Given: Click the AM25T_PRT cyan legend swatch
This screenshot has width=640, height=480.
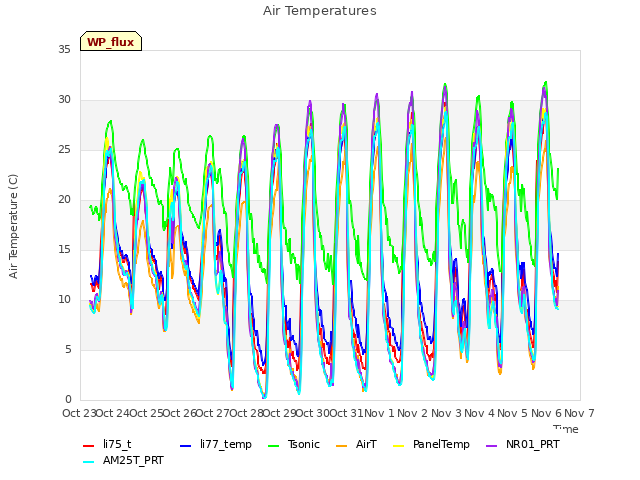Looking at the screenshot, I should click(89, 462).
